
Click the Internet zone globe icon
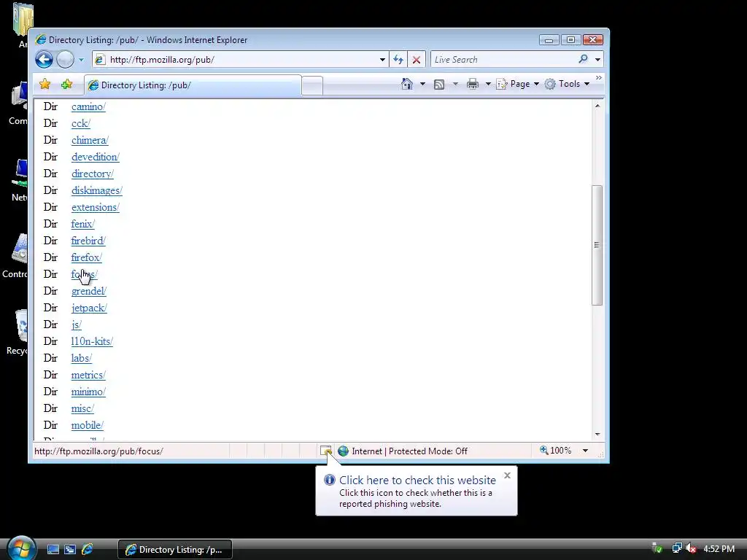click(x=343, y=451)
